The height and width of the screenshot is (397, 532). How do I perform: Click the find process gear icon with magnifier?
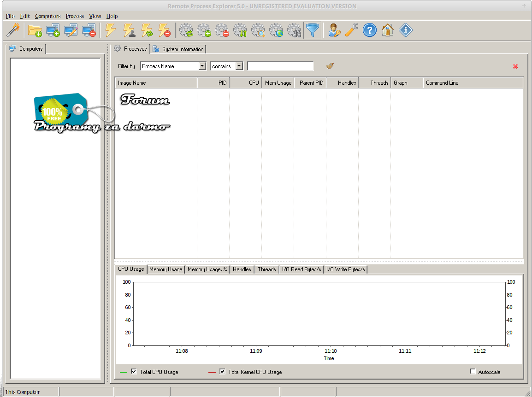[258, 30]
